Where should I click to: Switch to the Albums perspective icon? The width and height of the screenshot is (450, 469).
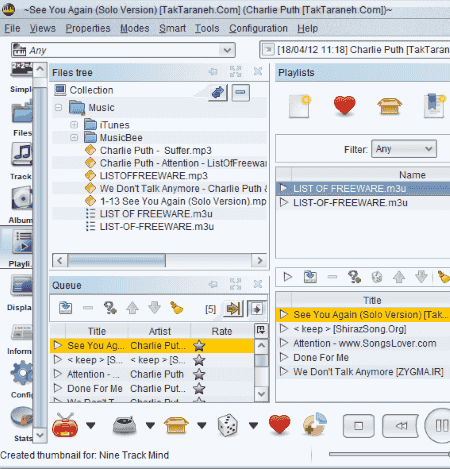tap(22, 199)
